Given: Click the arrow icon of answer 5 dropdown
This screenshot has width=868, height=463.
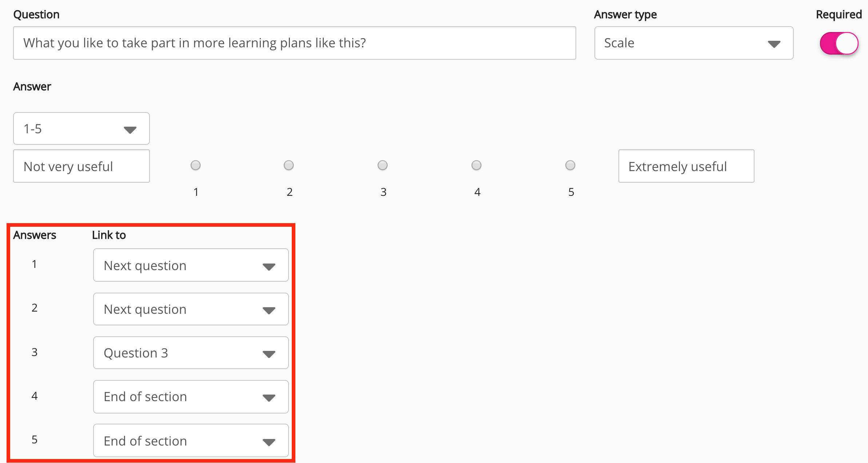Looking at the screenshot, I should point(269,442).
